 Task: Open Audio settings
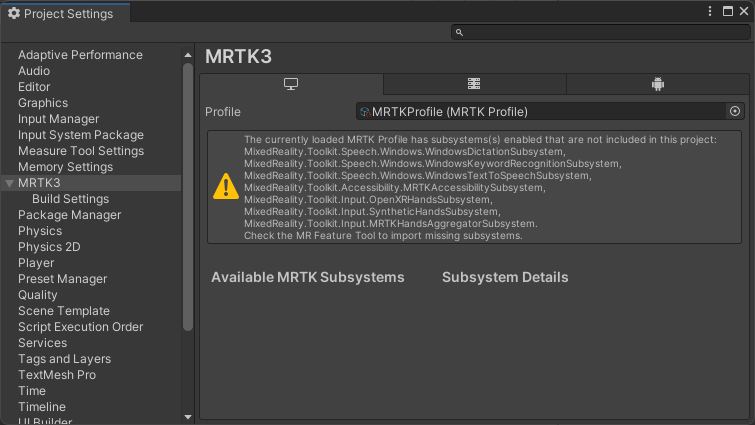(x=34, y=71)
